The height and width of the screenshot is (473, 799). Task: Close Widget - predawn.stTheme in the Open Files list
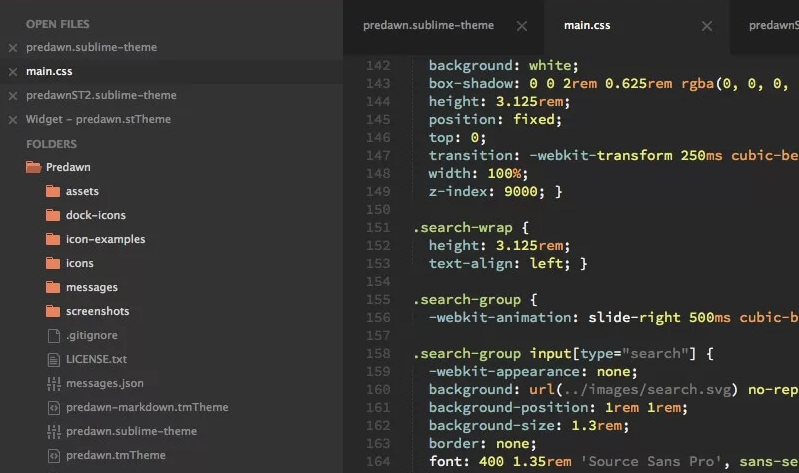(x=13, y=120)
